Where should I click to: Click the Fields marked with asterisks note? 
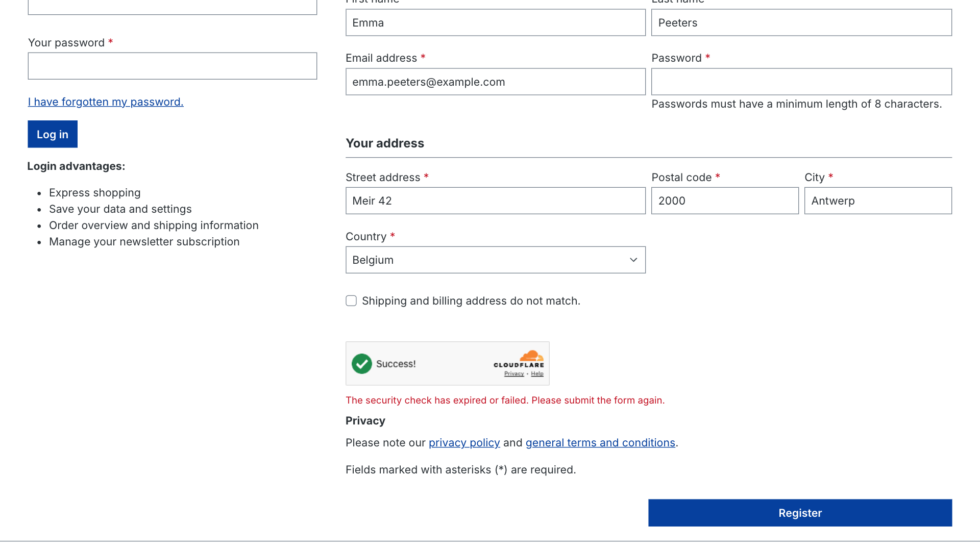pyautogui.click(x=460, y=469)
